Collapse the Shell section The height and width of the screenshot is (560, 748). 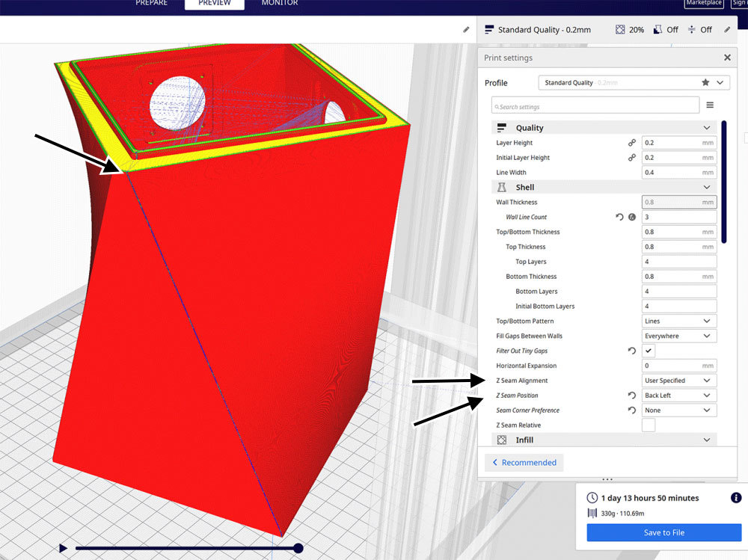[x=707, y=188]
